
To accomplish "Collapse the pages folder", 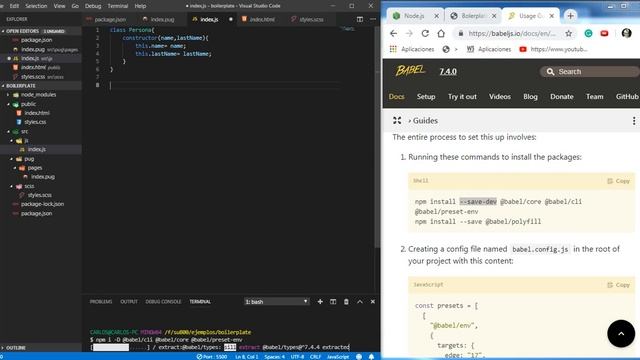I will pos(35,168).
